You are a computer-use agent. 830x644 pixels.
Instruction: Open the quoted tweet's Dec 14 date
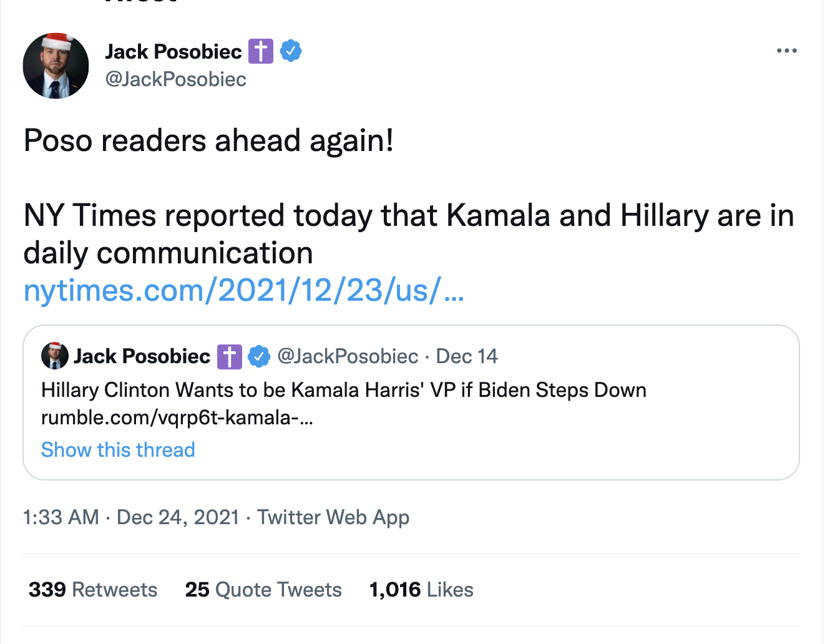coord(467,356)
